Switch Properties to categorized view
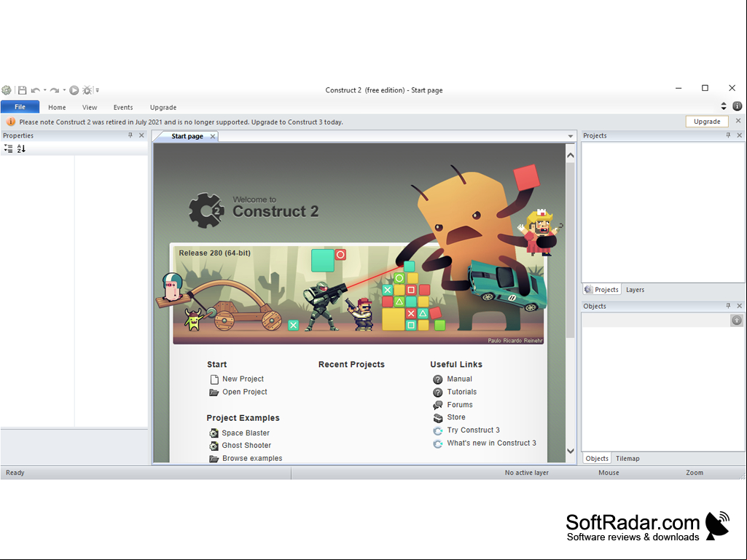 click(x=8, y=149)
